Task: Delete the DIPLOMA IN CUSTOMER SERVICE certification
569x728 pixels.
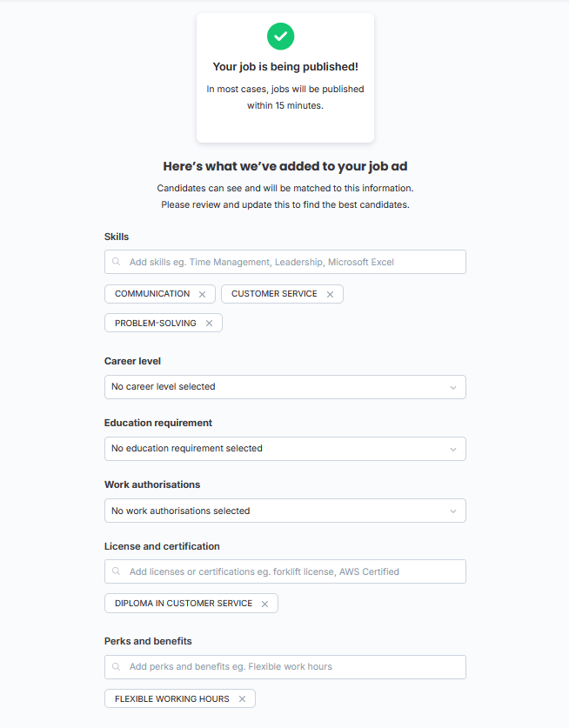Action: [264, 604]
